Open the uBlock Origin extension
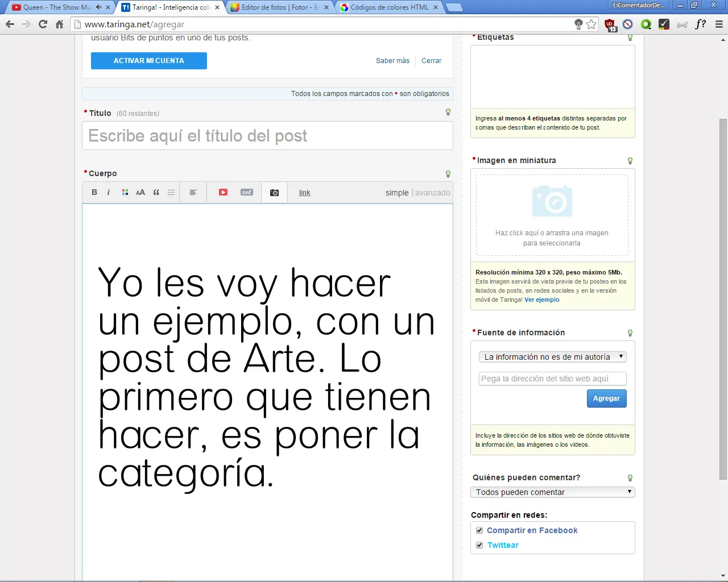Viewport: 728px width, 582px height. click(x=610, y=24)
